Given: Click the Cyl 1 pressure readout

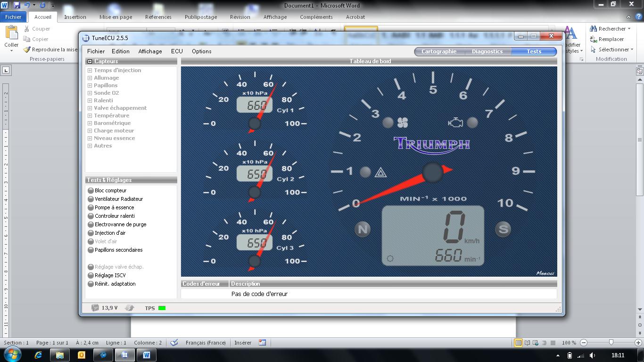Looking at the screenshot, I should point(255,105).
